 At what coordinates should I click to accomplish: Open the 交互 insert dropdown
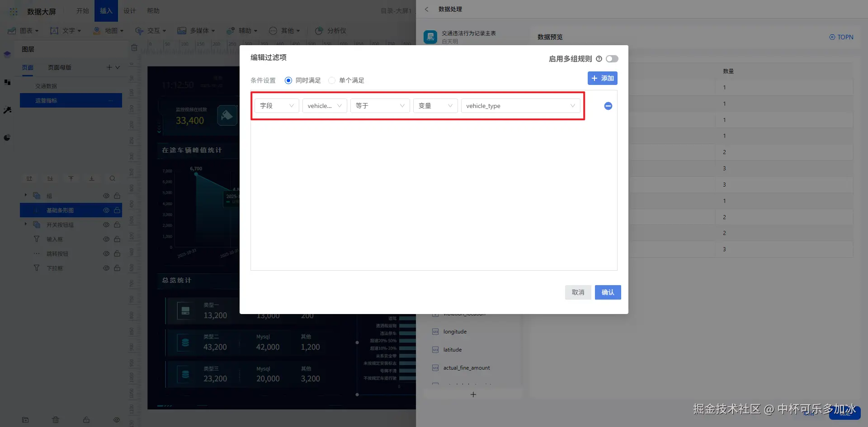151,31
